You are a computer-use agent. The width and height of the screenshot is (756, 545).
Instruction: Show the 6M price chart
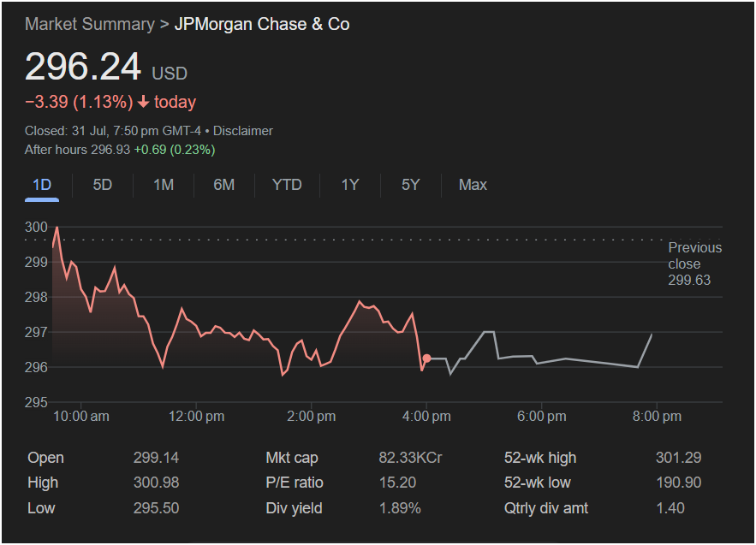click(223, 185)
